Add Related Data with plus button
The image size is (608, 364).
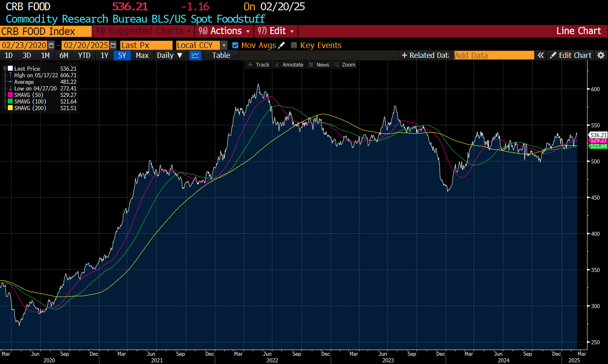pos(425,55)
